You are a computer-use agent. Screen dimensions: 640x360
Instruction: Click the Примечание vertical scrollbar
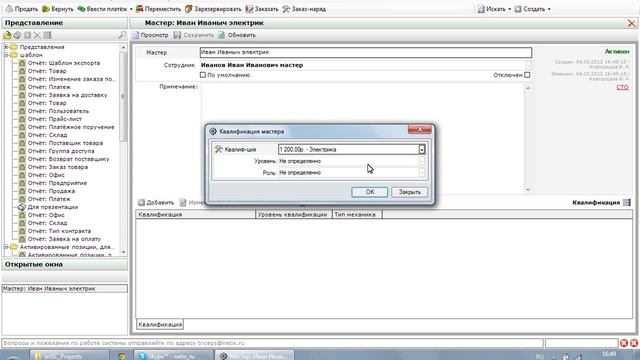[x=528, y=138]
